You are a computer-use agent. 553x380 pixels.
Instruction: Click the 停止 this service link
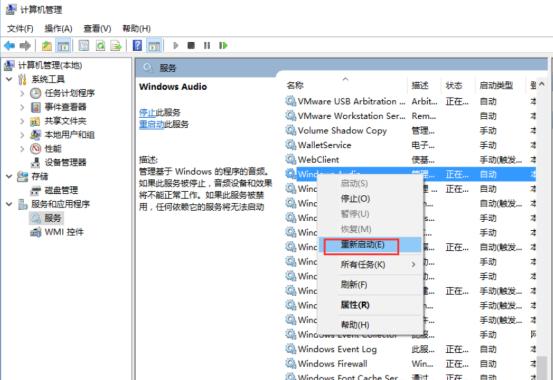click(147, 113)
